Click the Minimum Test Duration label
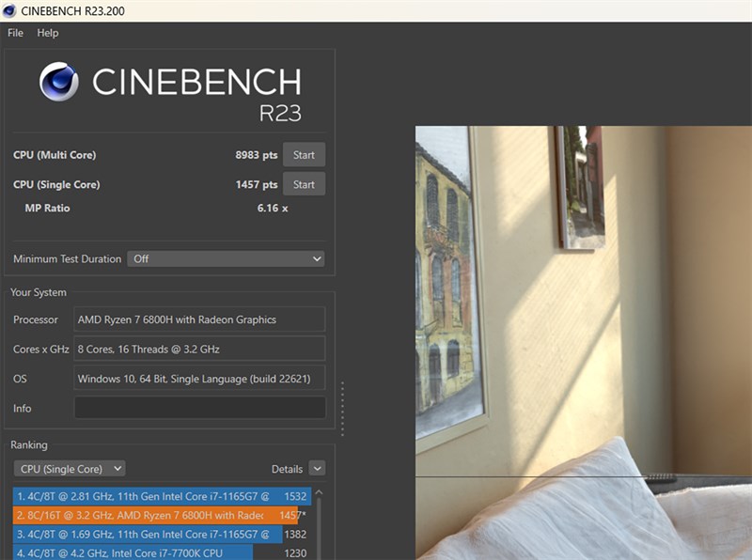 [x=67, y=259]
